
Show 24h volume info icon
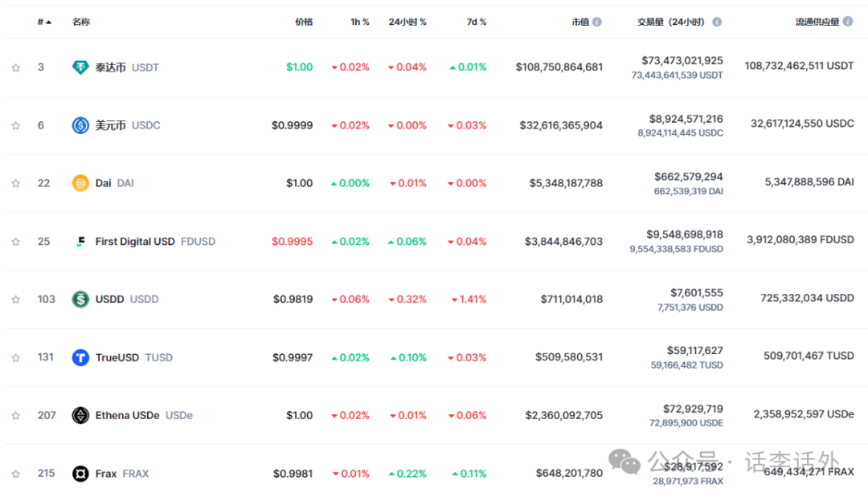tap(717, 22)
